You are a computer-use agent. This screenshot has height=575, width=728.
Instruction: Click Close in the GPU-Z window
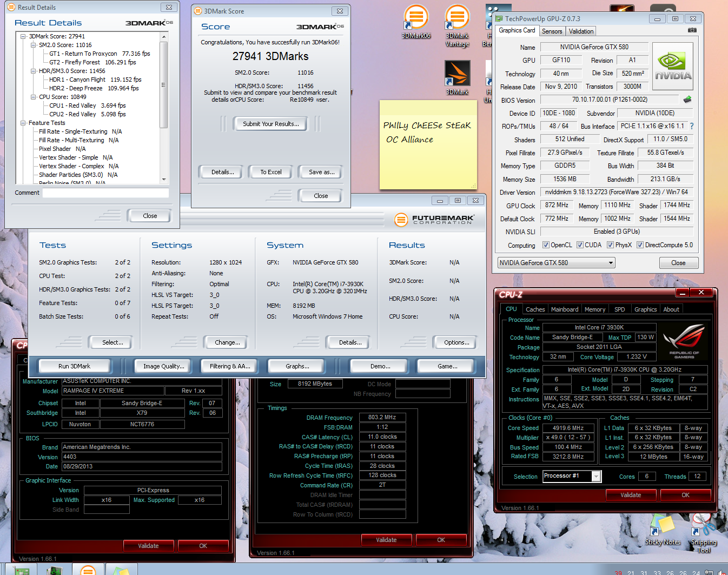click(678, 263)
